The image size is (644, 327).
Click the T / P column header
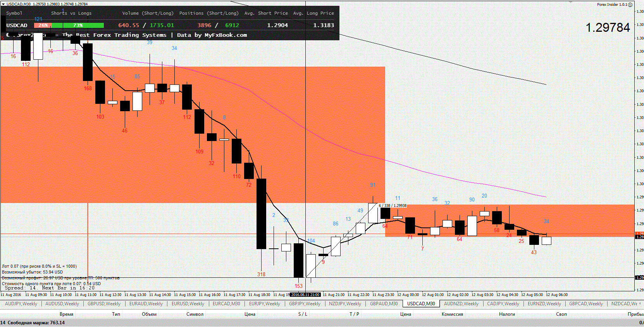[354, 314]
